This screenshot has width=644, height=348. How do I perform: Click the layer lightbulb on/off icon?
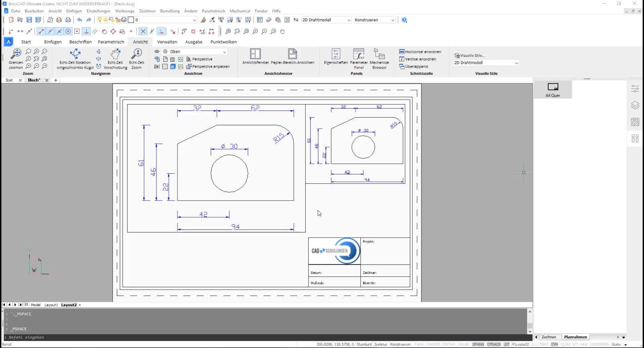point(99,20)
